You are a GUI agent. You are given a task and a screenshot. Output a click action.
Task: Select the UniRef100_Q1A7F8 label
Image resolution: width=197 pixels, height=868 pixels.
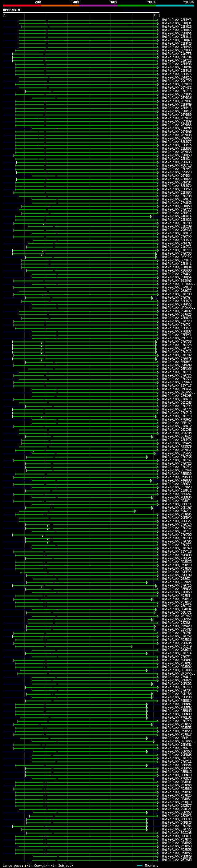(176, 54)
